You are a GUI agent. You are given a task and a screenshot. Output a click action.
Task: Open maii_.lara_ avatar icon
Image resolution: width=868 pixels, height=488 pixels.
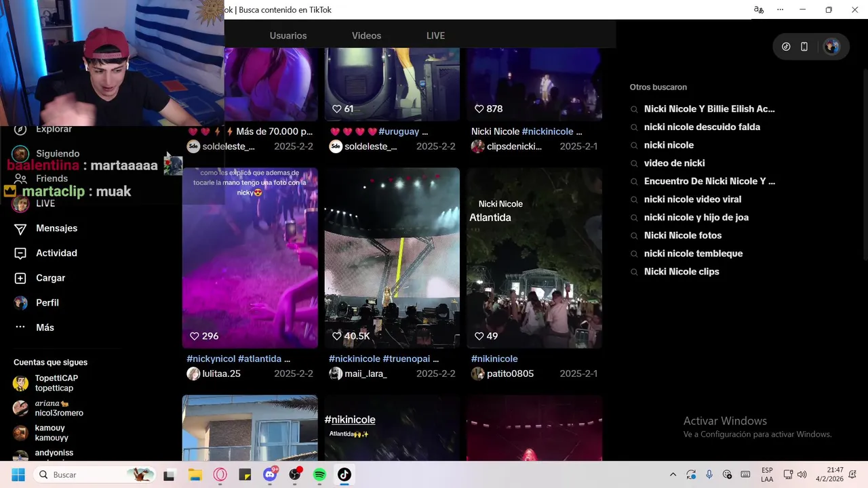coord(336,373)
